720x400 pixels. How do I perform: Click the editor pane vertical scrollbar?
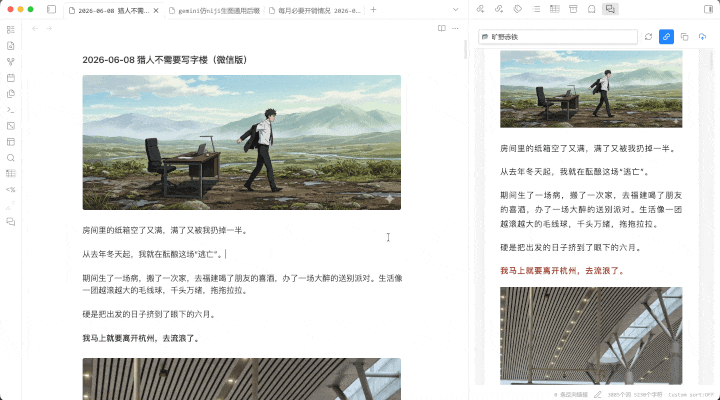click(x=466, y=50)
